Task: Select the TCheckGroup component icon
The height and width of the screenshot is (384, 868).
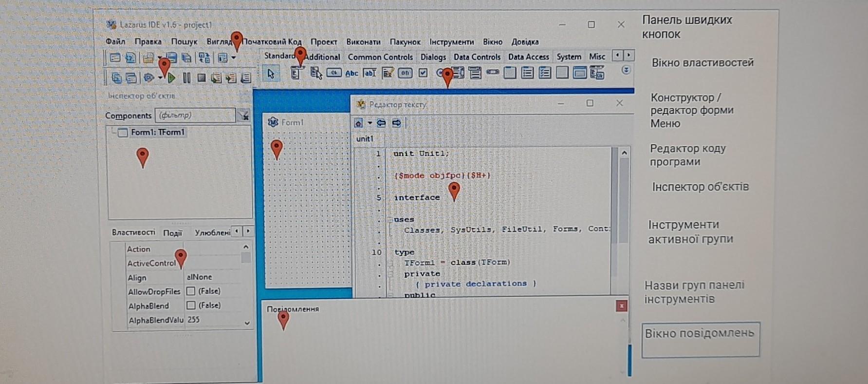Action: click(544, 73)
